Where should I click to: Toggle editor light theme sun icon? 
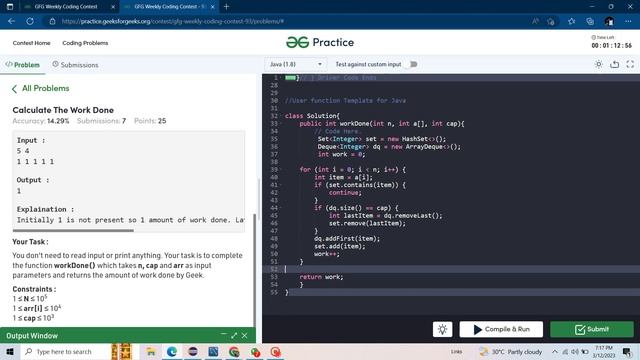[598, 64]
